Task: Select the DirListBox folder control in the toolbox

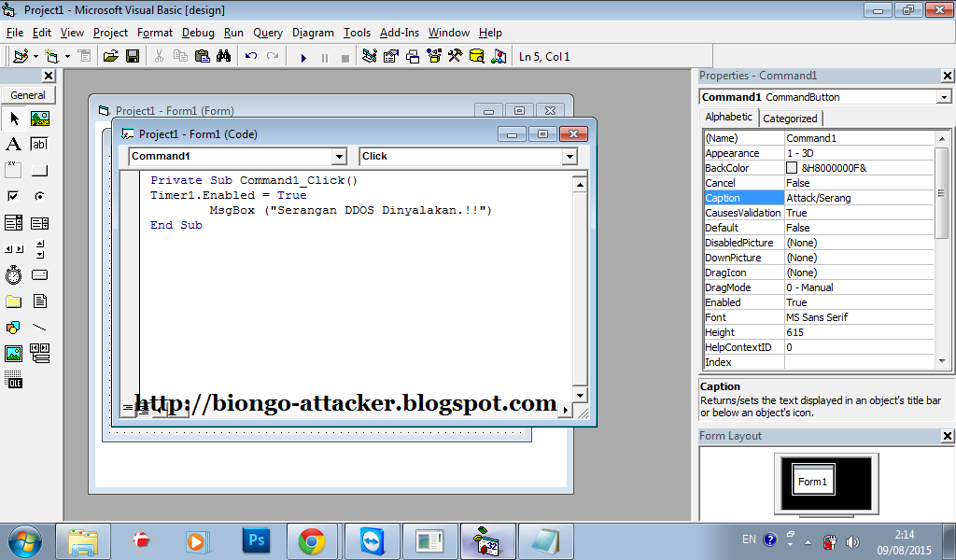Action: click(x=13, y=301)
